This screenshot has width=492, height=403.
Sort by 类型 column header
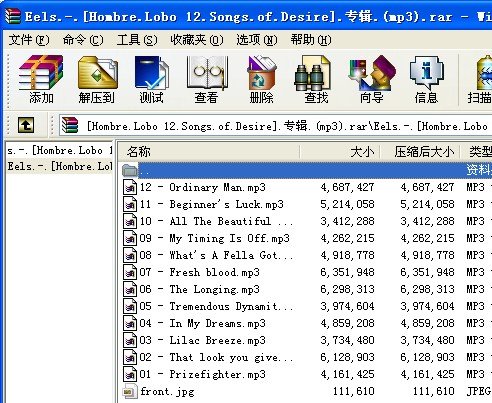[x=476, y=152]
